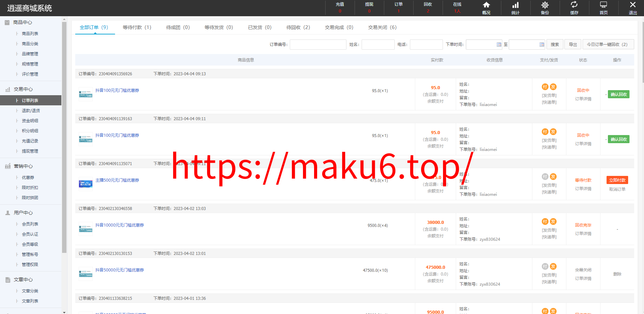Screen dimensions: 644x314
Task: Open the 首页 monitor icon
Action: (x=604, y=5)
